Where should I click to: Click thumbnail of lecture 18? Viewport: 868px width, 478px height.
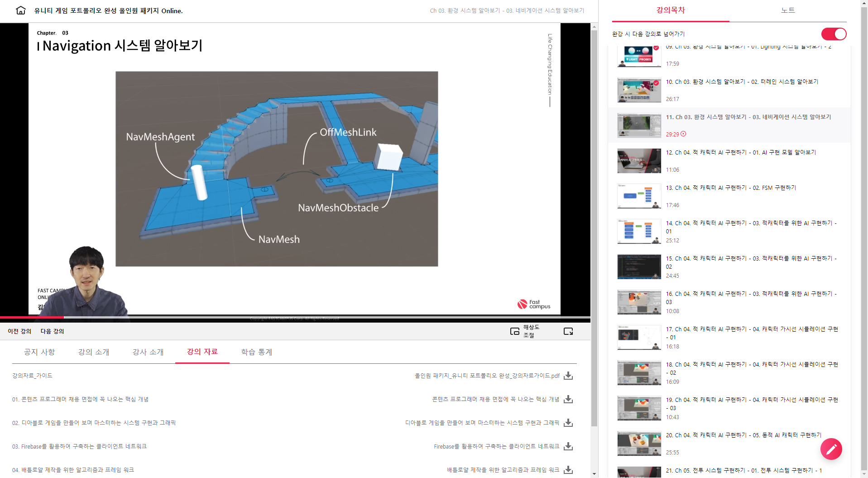pyautogui.click(x=639, y=373)
